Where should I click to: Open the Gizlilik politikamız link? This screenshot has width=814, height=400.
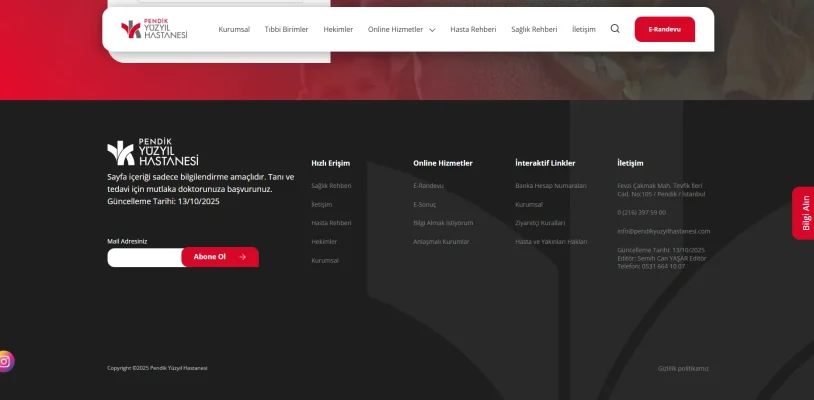[683, 368]
